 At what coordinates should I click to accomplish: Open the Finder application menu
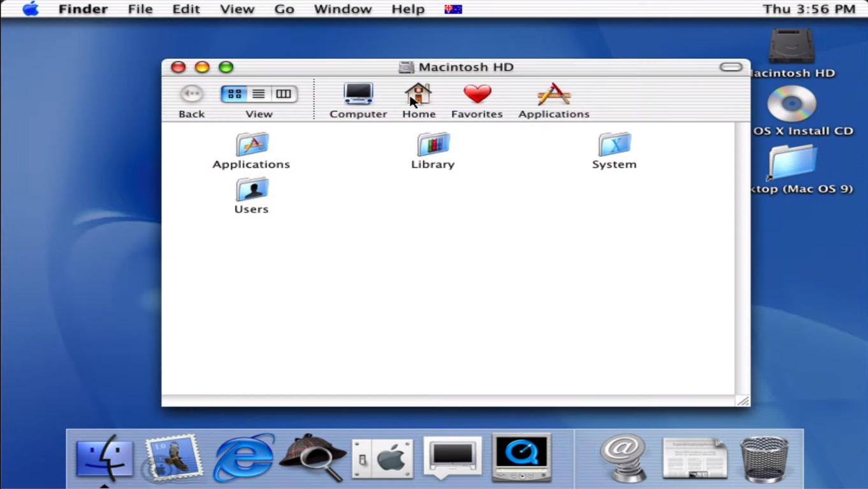coord(83,9)
